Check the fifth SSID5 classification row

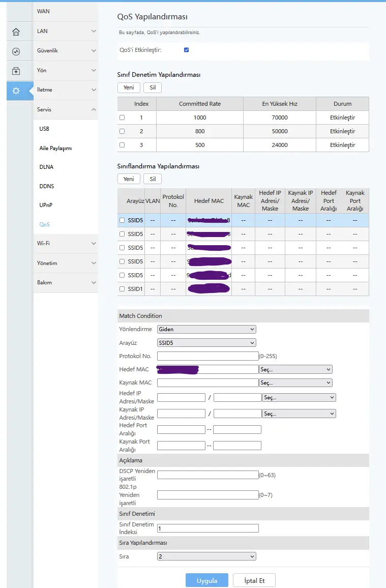122,275
